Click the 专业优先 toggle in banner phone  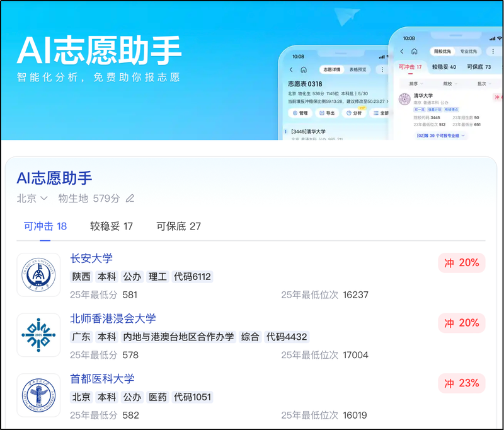point(469,51)
